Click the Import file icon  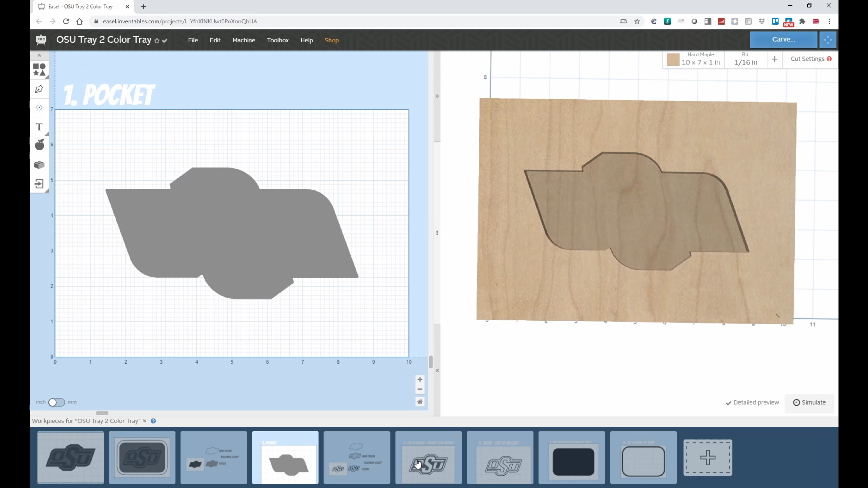coord(39,184)
